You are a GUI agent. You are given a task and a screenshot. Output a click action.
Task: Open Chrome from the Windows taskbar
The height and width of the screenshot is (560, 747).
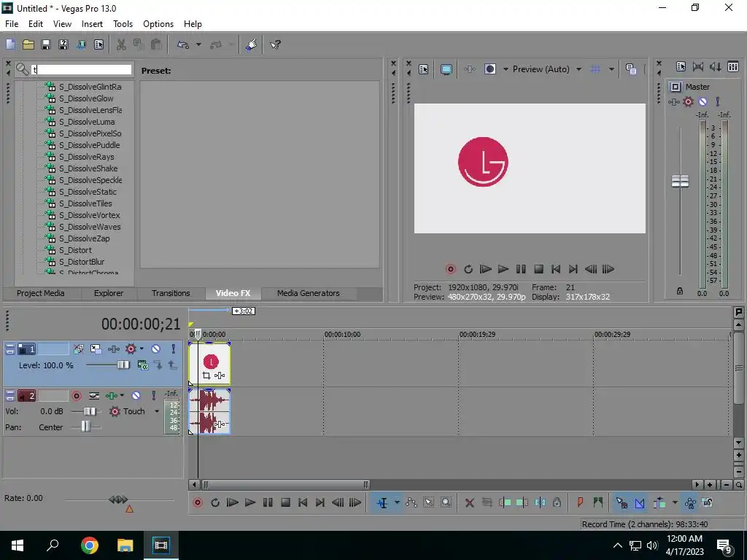[x=90, y=545]
